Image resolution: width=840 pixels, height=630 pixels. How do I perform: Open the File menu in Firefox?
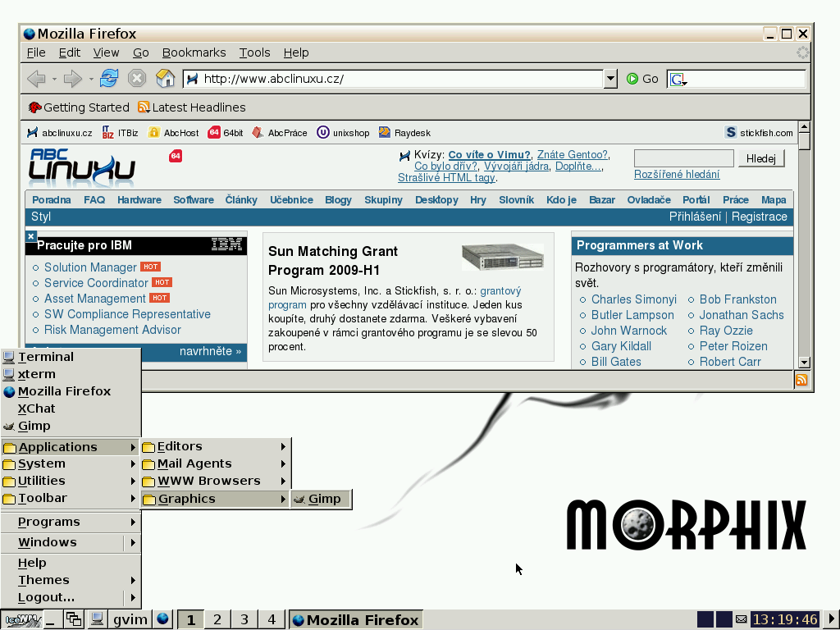click(36, 52)
